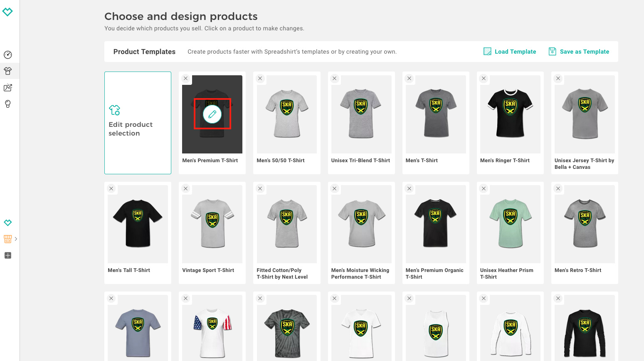
Task: Click the pencil edit icon on Men's Premium T-Shirt
Action: [212, 114]
